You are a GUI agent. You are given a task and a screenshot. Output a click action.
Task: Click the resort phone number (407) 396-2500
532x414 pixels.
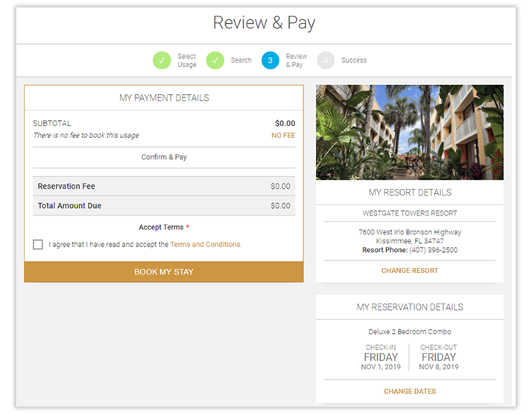click(x=433, y=250)
